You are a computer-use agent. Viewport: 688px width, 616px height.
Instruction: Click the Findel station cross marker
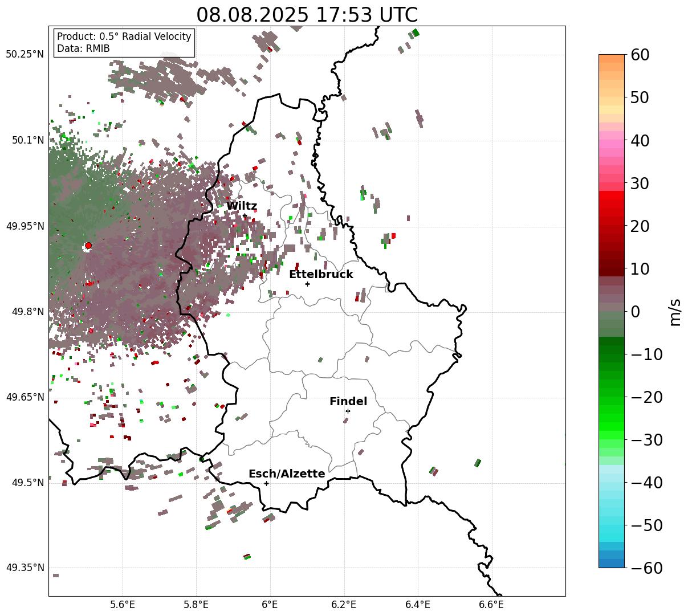(x=348, y=411)
